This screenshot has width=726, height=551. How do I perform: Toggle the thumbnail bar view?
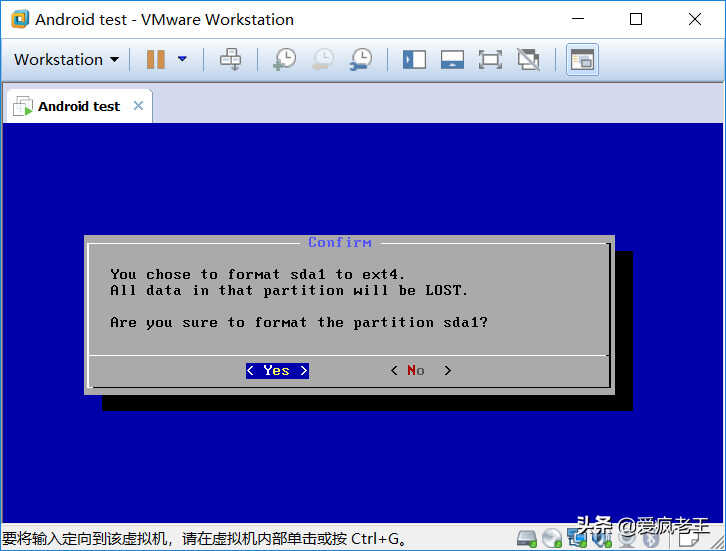tap(452, 60)
